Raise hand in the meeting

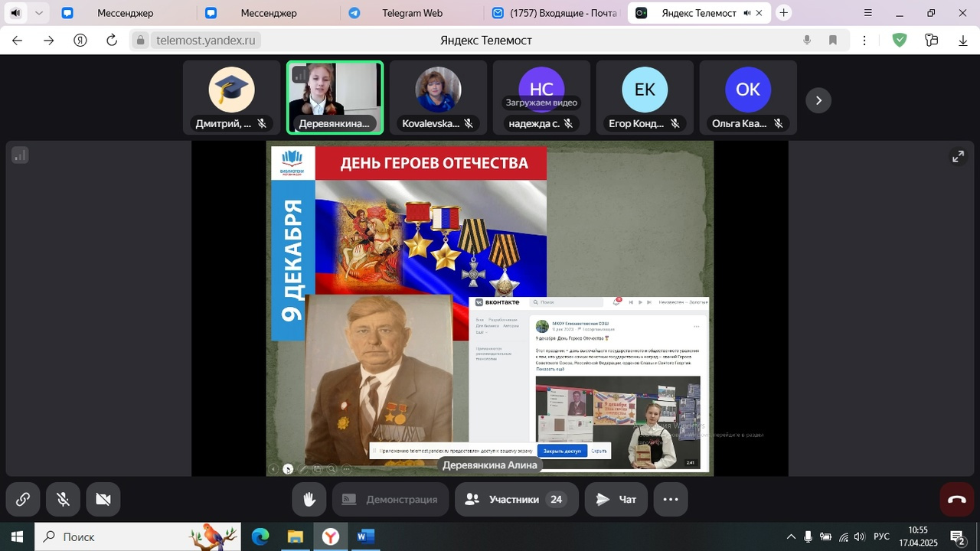coord(309,499)
